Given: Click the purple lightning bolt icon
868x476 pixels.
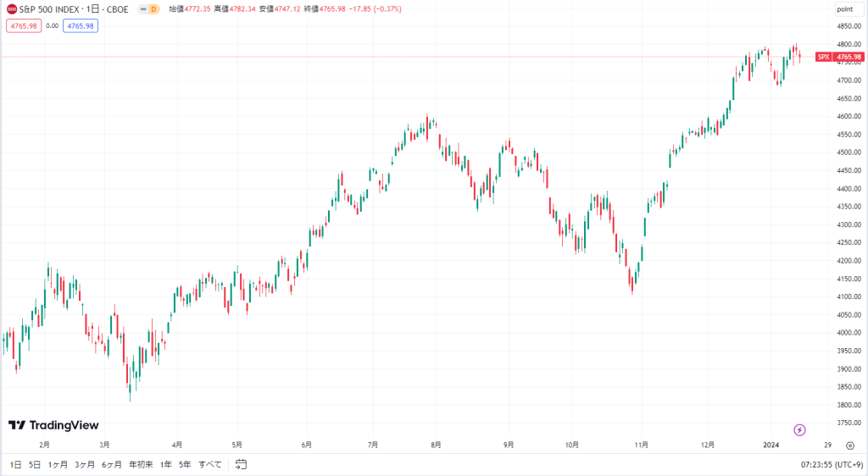Looking at the screenshot, I should (x=799, y=429).
